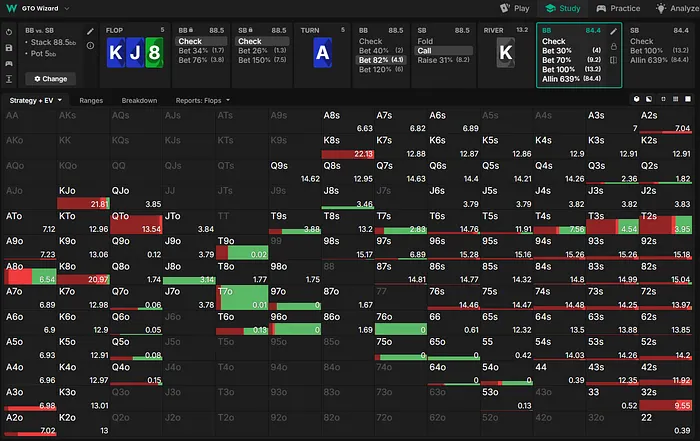Image resolution: width=700 pixels, height=441 pixels.
Task: Toggle the lock icon in active BB panel
Action: click(615, 46)
